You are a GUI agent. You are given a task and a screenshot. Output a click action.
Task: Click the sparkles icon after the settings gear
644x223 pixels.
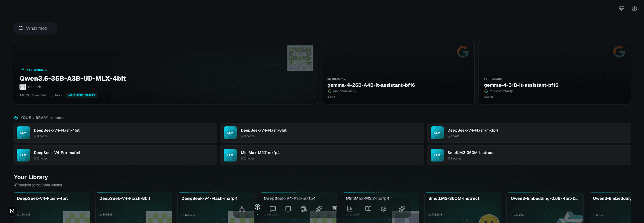pyautogui.click(x=402, y=209)
